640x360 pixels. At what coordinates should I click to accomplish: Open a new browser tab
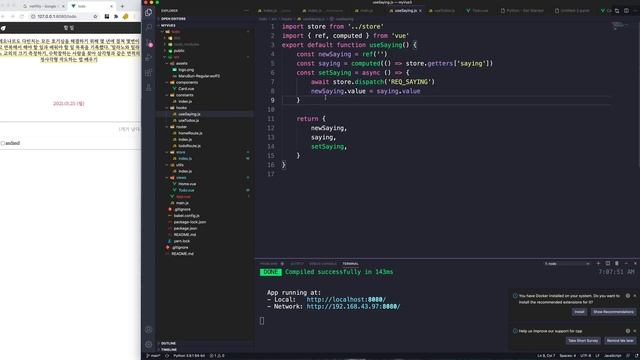122,6
